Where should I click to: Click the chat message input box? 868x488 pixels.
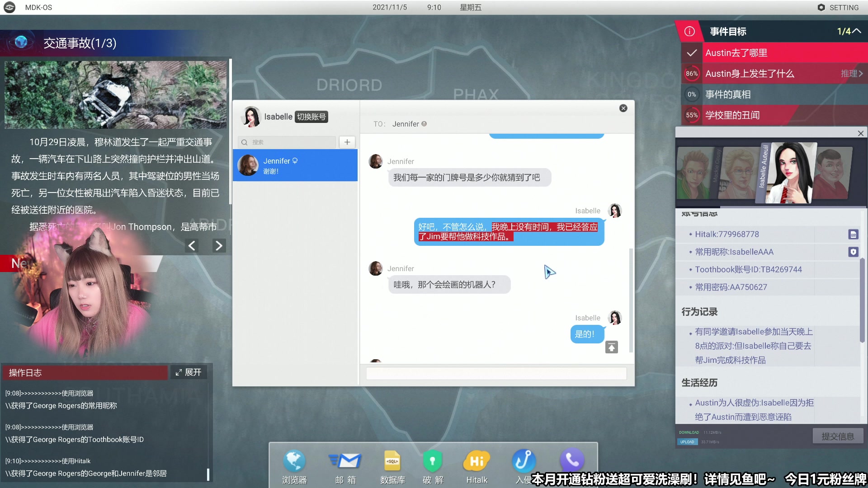pos(496,373)
